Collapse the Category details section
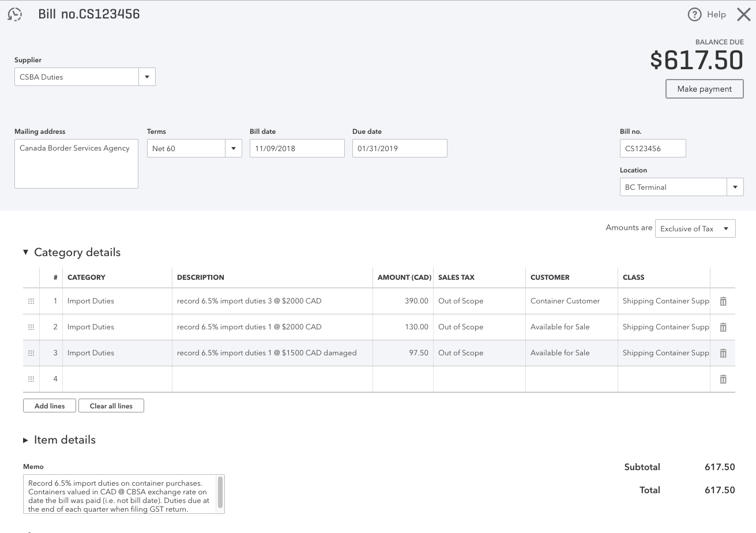Screen dimensions: 756x533 (x=25, y=252)
